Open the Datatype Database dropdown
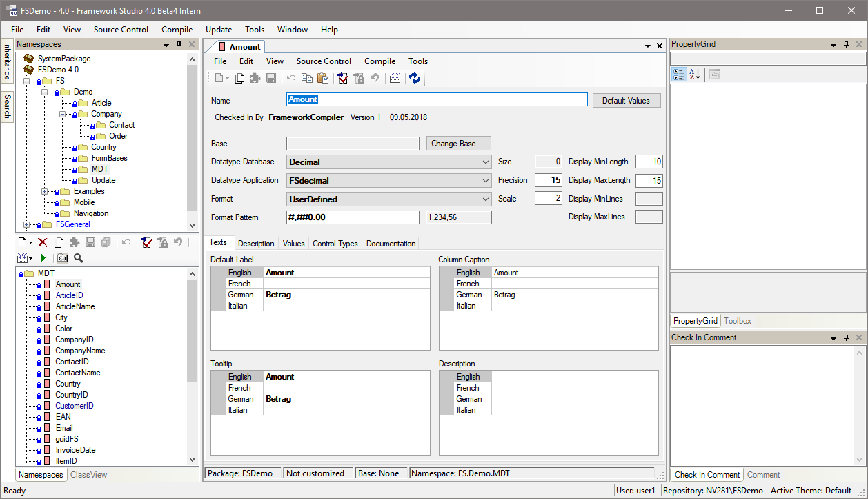868x499 pixels. pyautogui.click(x=486, y=162)
